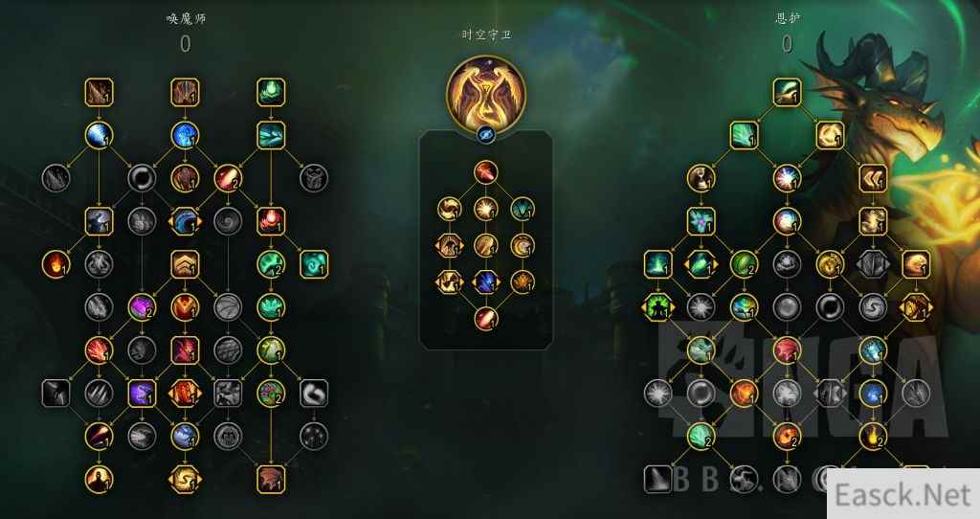Expand the red-orange choice node with side arrows
Image resolution: width=980 pixels, height=519 pixels.
coord(185,394)
